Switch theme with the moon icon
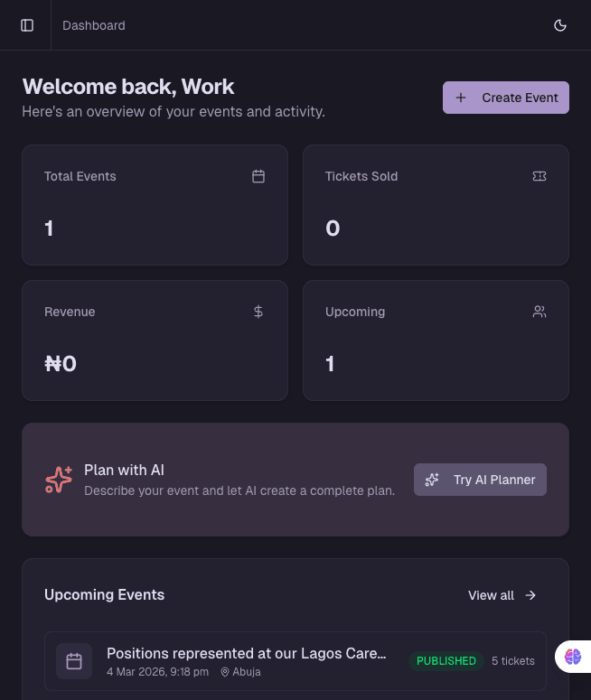The width and height of the screenshot is (591, 700). [x=560, y=25]
